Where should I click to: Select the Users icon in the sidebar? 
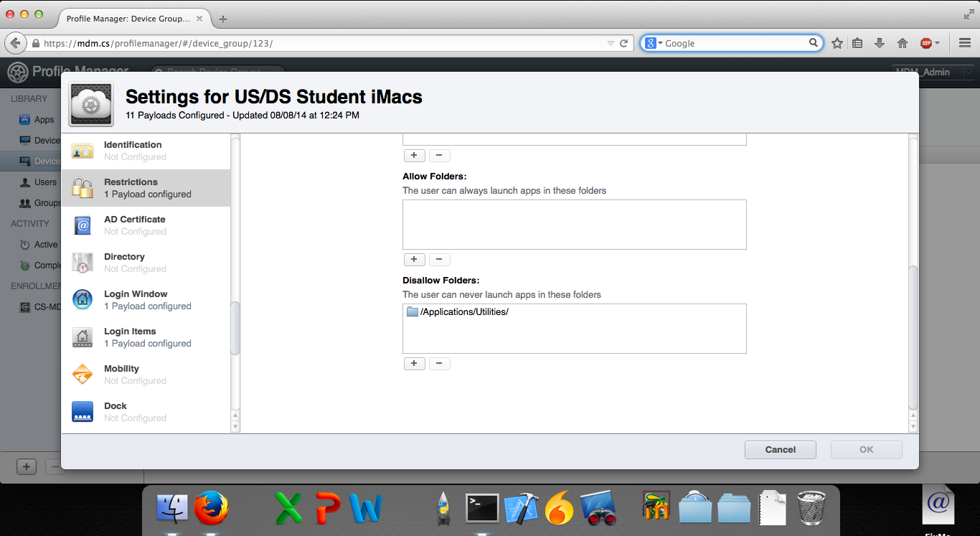coord(24,182)
